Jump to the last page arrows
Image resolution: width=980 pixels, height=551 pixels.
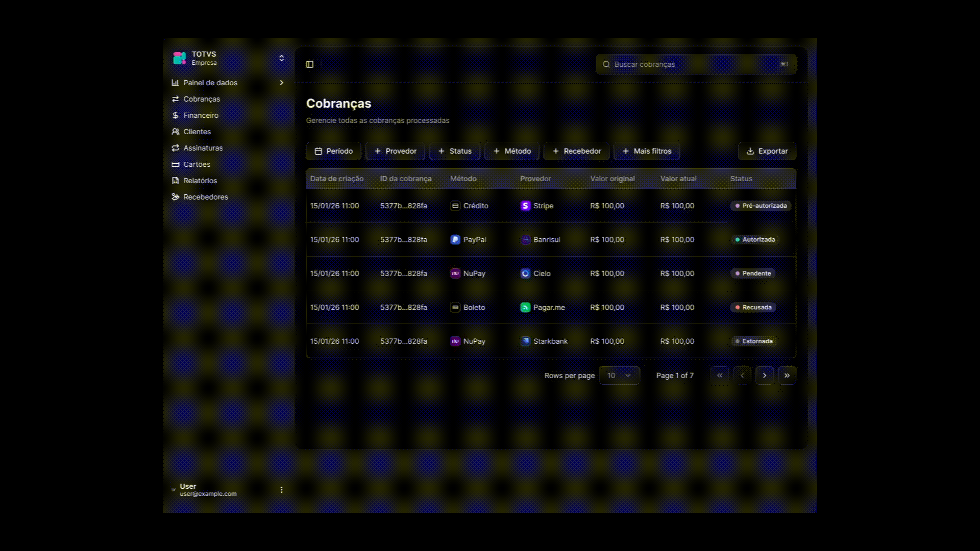coord(787,375)
